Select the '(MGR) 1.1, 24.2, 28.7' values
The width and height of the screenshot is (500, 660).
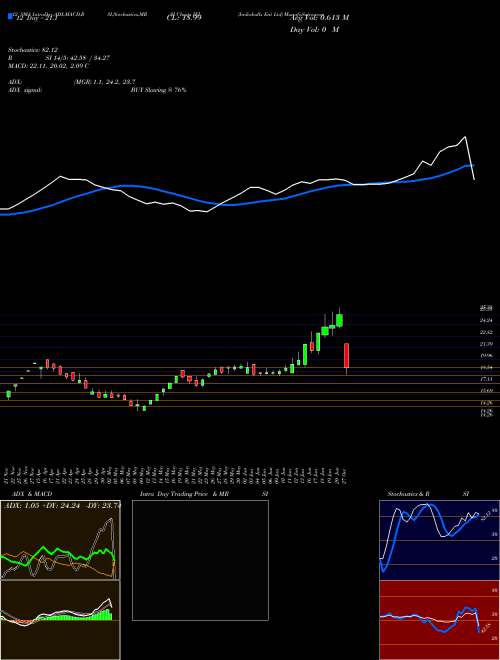click(104, 82)
